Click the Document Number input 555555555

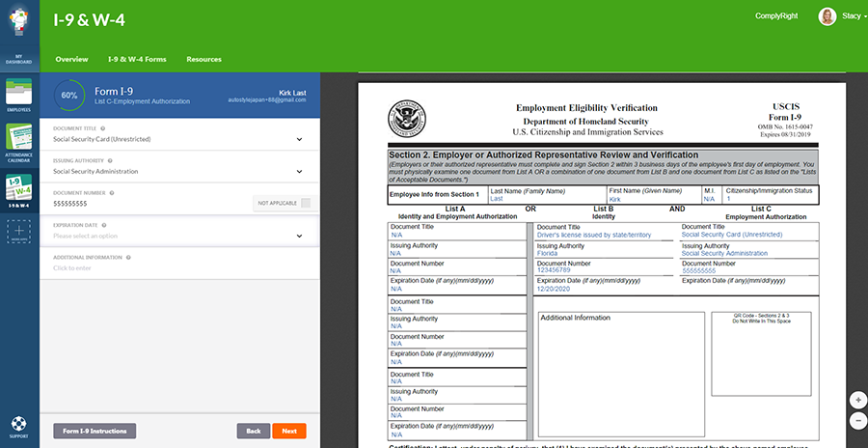70,204
